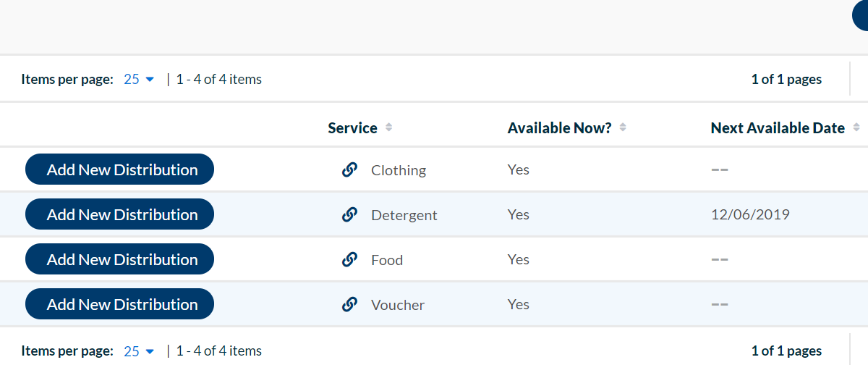
Task: Open the Clothing service link
Action: (x=399, y=170)
